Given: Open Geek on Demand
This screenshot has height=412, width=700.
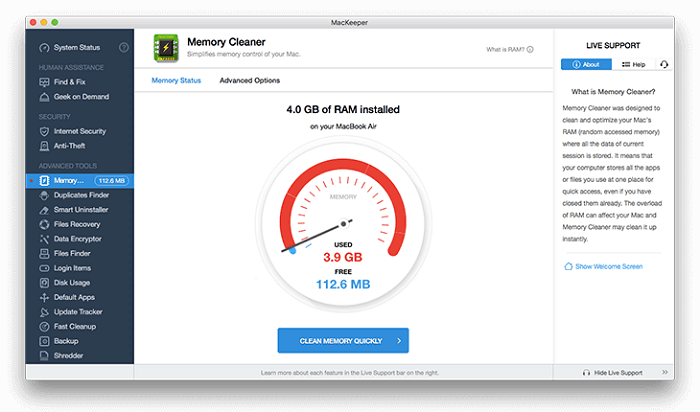Looking at the screenshot, I should tap(74, 97).
